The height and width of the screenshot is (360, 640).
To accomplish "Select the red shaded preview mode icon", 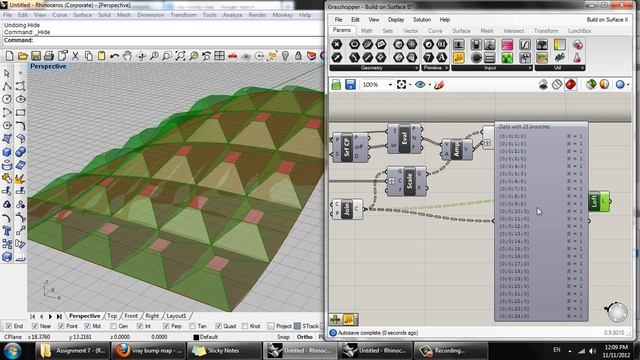I will (571, 84).
